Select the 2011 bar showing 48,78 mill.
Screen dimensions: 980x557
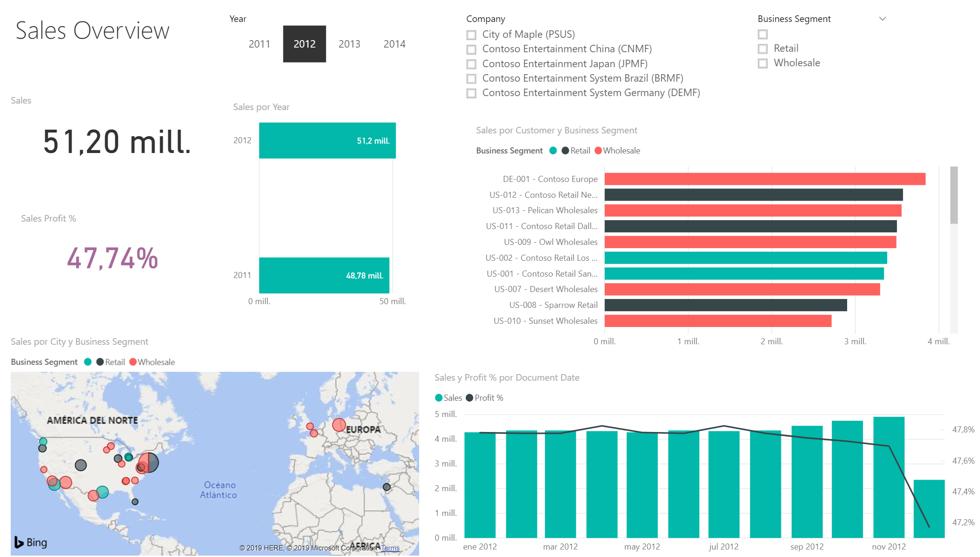[x=324, y=275]
